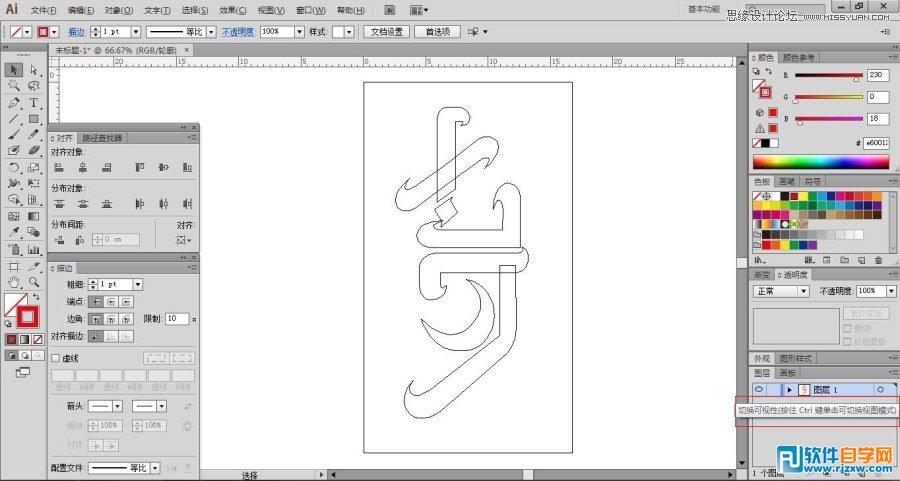Screen dimensions: 900x481
Task: Enable the dashed line (虚线) checkbox
Action: [56, 358]
